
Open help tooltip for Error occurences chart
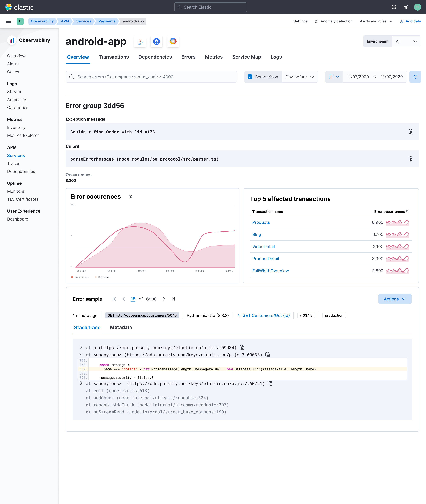tap(130, 197)
